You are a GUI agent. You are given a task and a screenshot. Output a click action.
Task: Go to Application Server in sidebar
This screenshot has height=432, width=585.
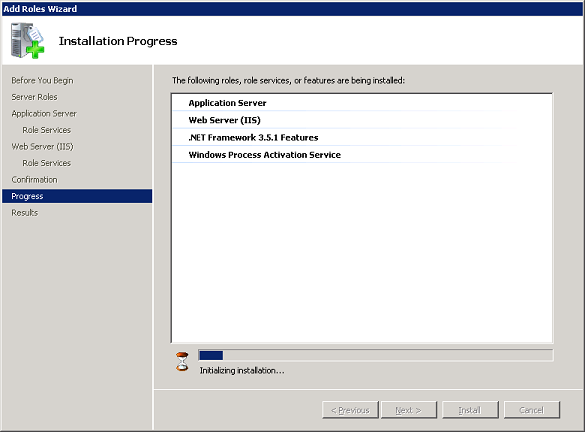point(44,113)
